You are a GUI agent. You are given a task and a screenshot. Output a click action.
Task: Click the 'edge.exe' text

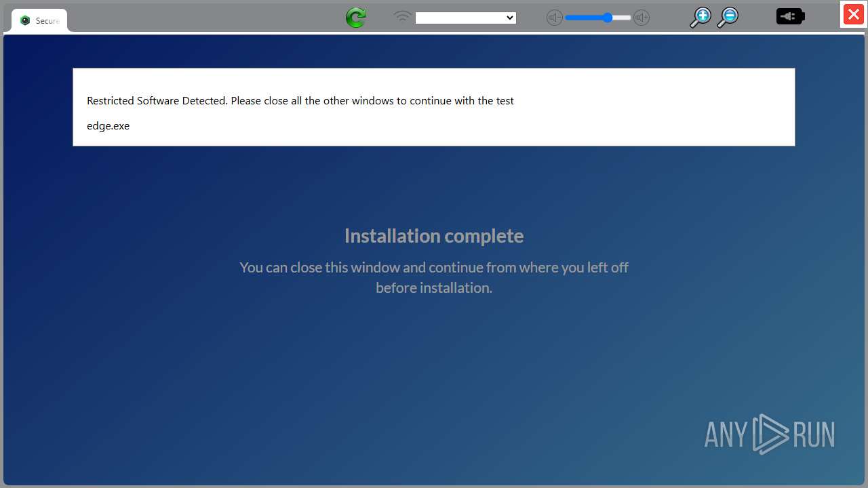[108, 125]
